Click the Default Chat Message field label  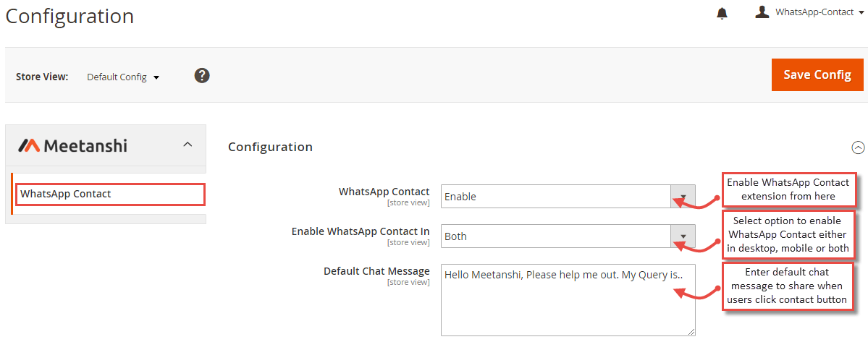376,271
